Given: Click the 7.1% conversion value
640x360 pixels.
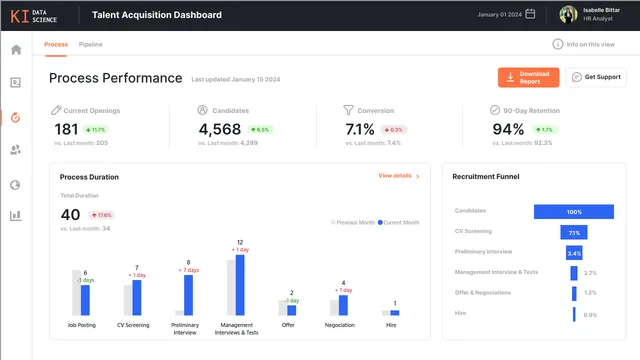Looking at the screenshot, I should click(x=360, y=129).
